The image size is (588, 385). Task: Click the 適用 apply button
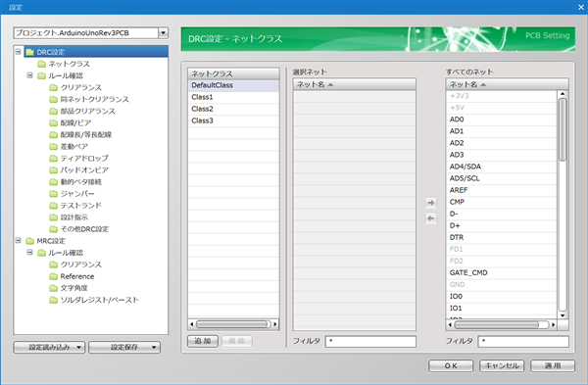coord(553,365)
